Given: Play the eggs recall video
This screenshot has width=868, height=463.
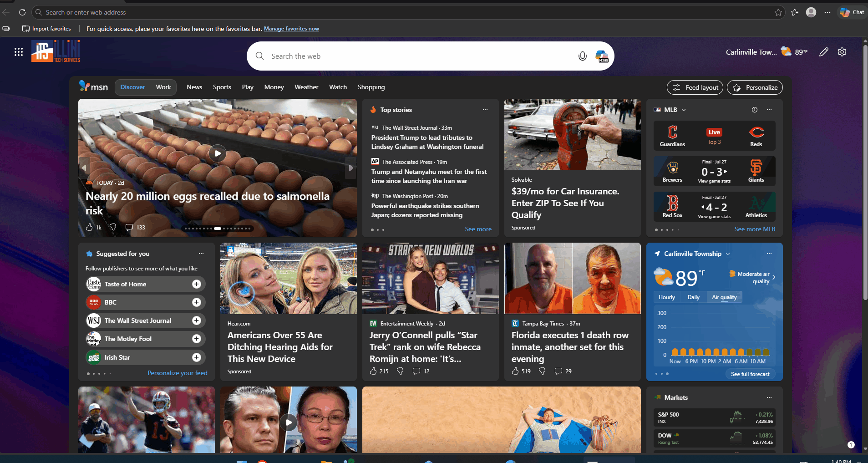Looking at the screenshot, I should [x=218, y=153].
